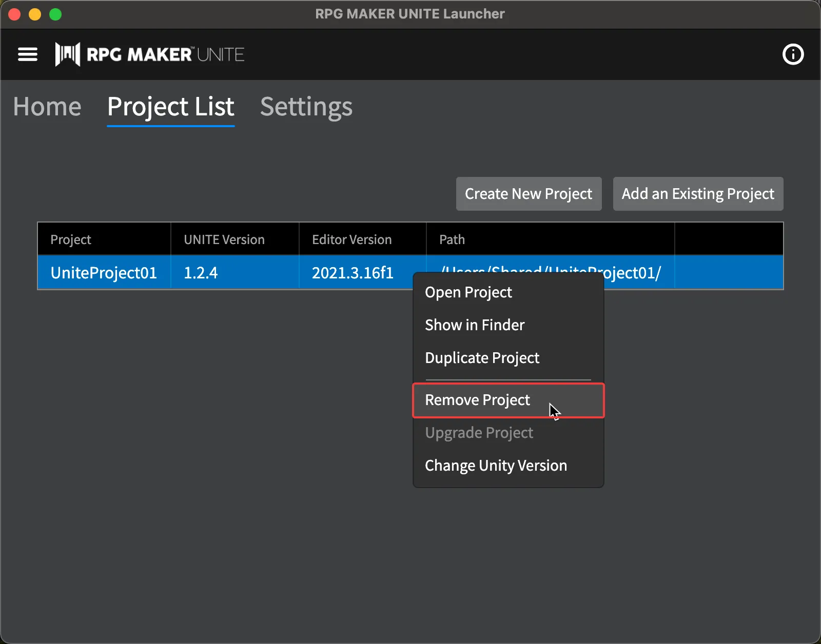
Task: Click the info circle icon
Action: (793, 54)
